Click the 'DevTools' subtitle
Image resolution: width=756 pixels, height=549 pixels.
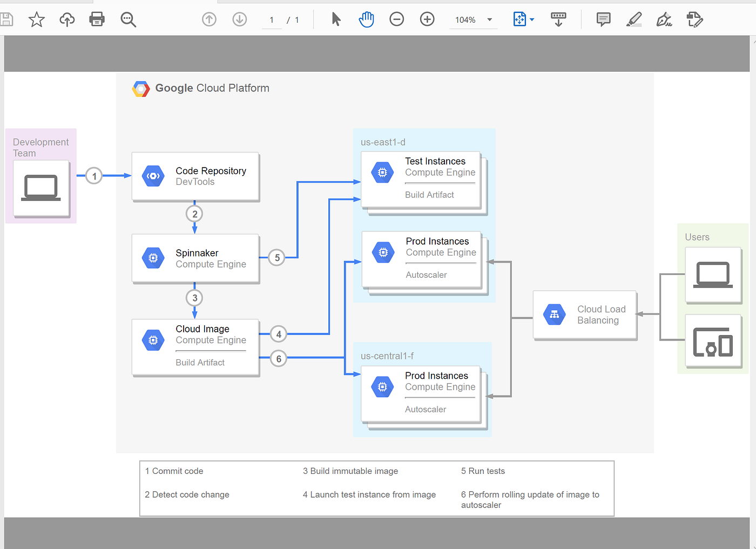195,182
